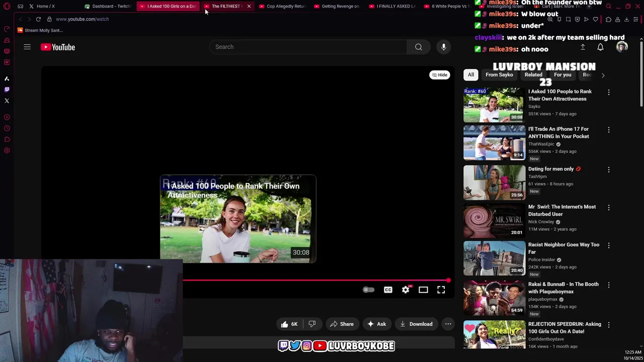Image resolution: width=644 pixels, height=362 pixels.
Task: Switch to the Dashboard - Twitch tab
Action: tap(108, 6)
